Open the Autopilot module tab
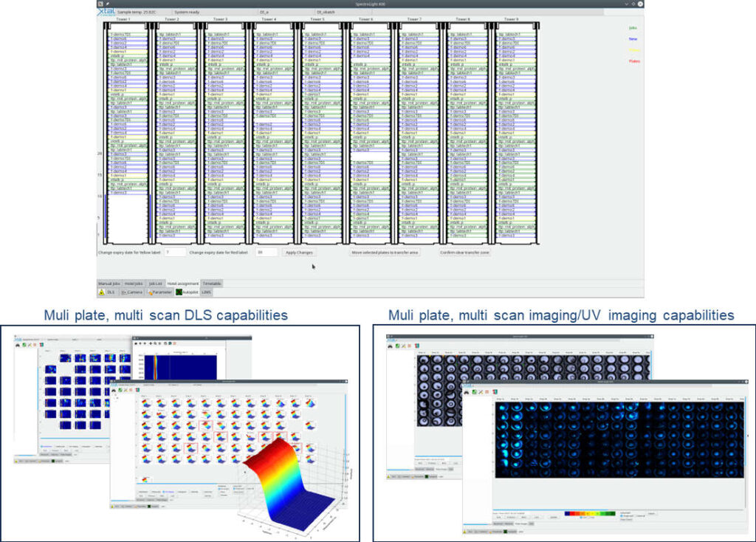The width and height of the screenshot is (756, 542). (187, 292)
